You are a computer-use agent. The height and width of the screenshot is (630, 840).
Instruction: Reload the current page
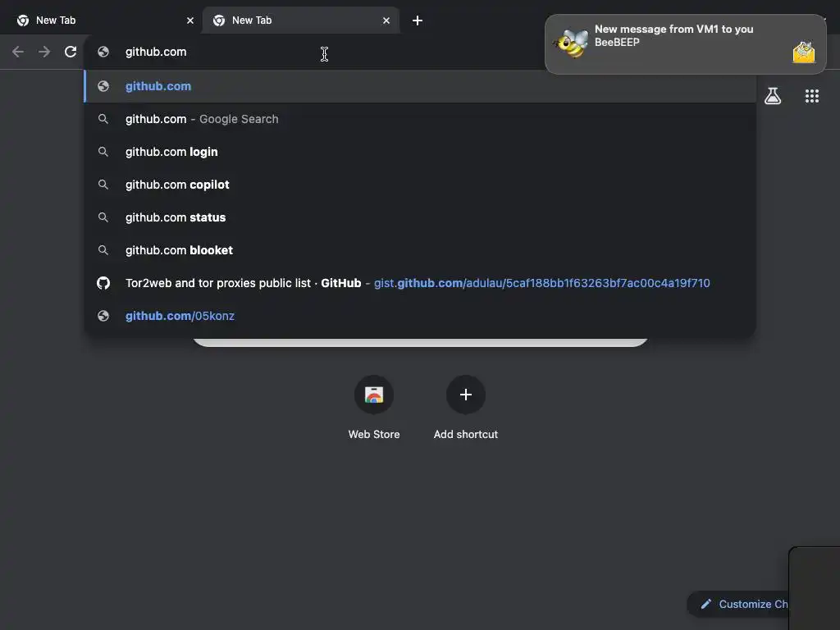pos(71,52)
